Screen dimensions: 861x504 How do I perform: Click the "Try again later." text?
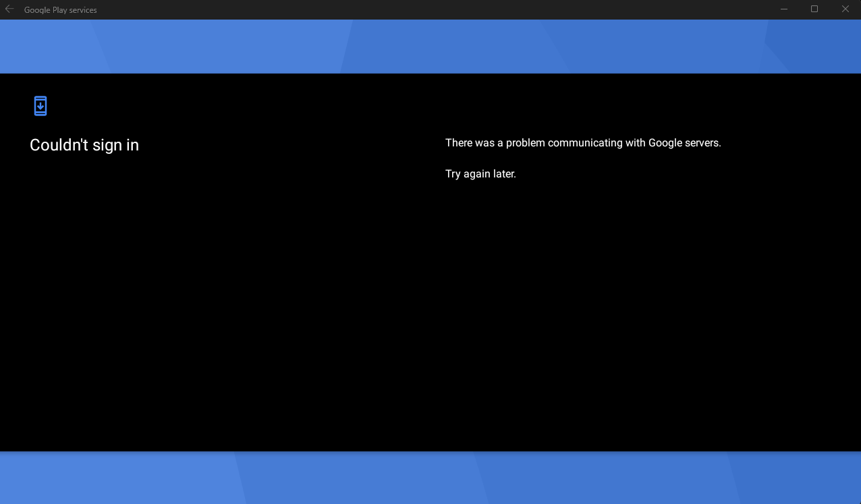pyautogui.click(x=480, y=174)
